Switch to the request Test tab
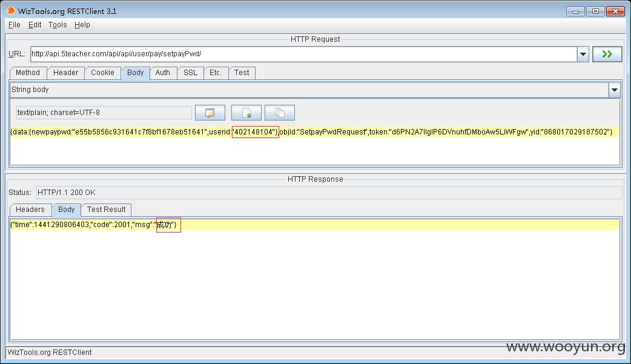The image size is (631, 364). point(242,73)
